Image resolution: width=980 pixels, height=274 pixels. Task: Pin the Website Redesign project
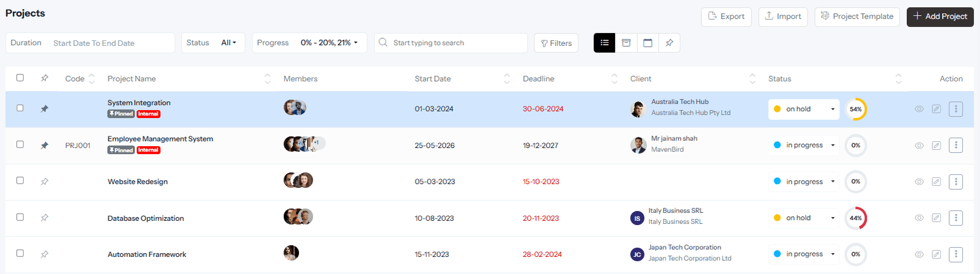tap(44, 182)
